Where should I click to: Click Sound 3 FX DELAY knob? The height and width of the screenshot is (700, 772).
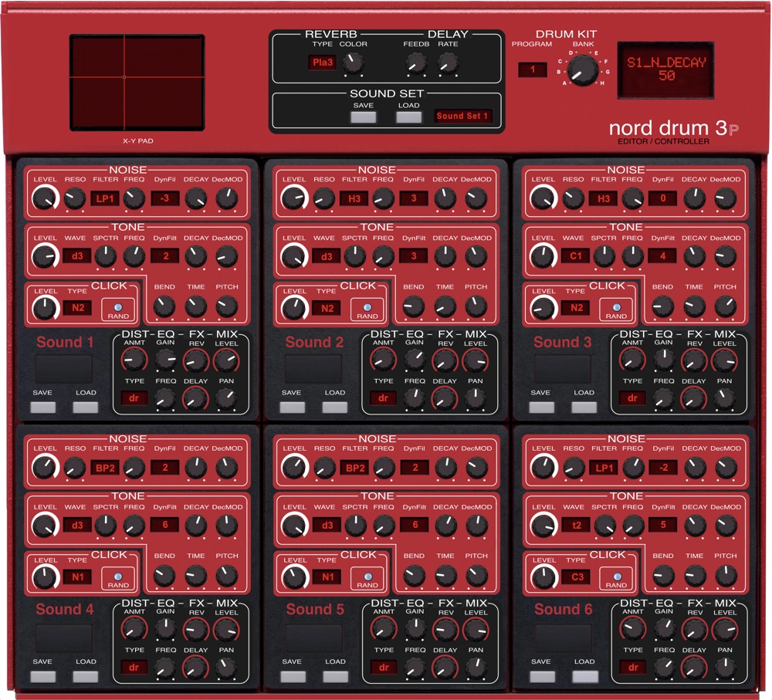pyautogui.click(x=694, y=399)
